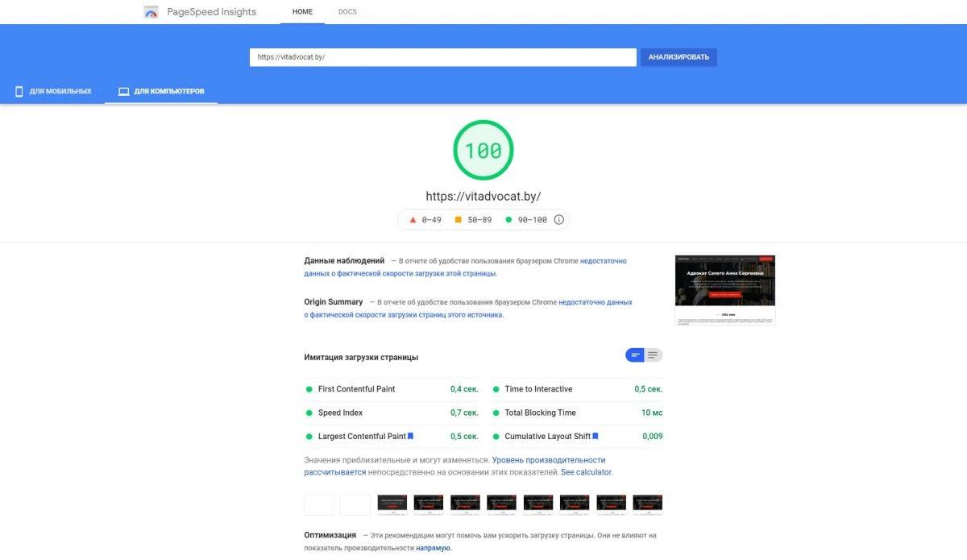Click the mobile phone icon in tabs
The image size is (967, 560).
[x=19, y=92]
